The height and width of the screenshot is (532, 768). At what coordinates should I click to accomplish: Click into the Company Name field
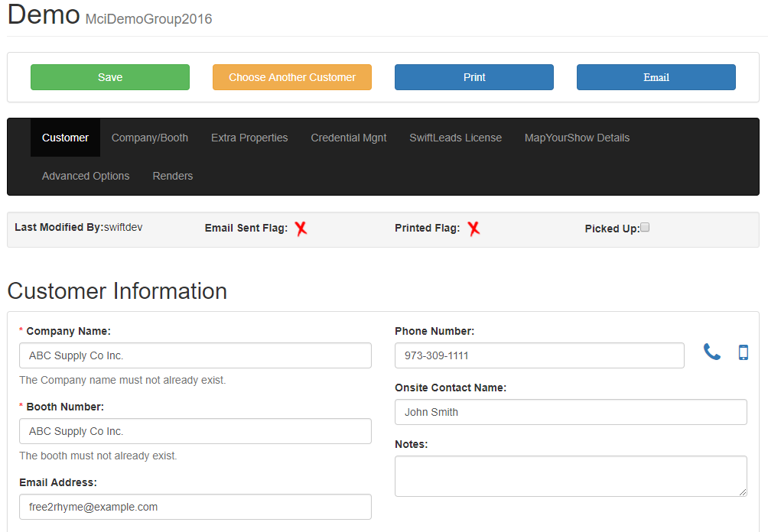click(x=195, y=355)
